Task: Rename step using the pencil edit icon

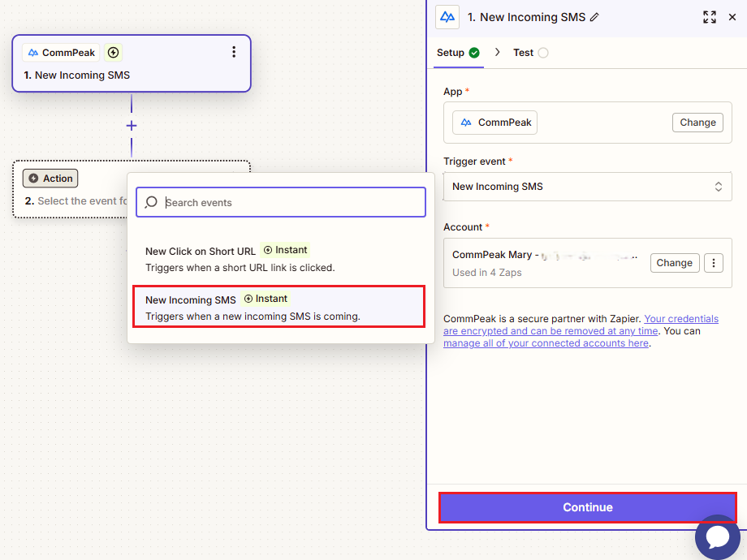Action: (594, 17)
